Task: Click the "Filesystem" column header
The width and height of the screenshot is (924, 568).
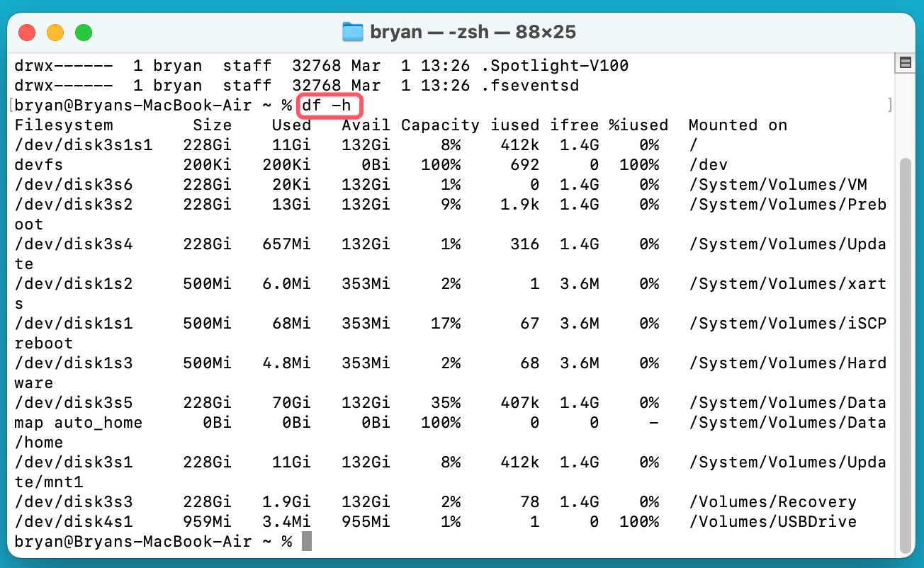Action: (x=64, y=125)
